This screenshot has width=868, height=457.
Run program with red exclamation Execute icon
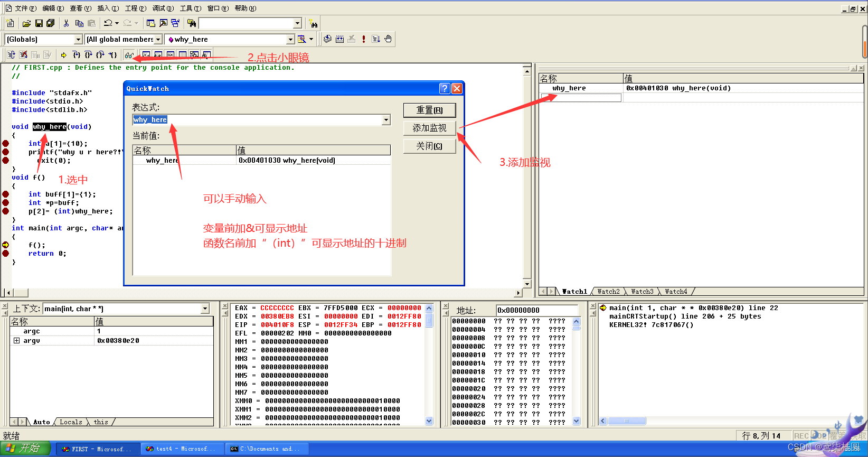[x=364, y=39]
